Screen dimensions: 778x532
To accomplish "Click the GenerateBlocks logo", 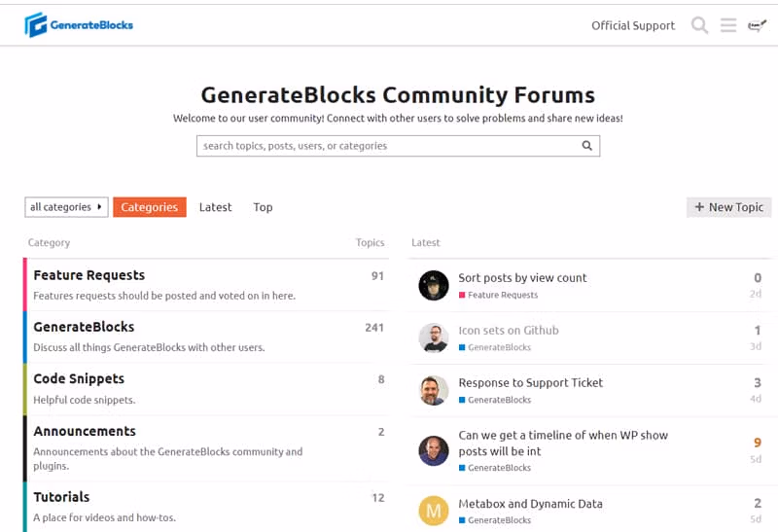I will click(x=79, y=25).
